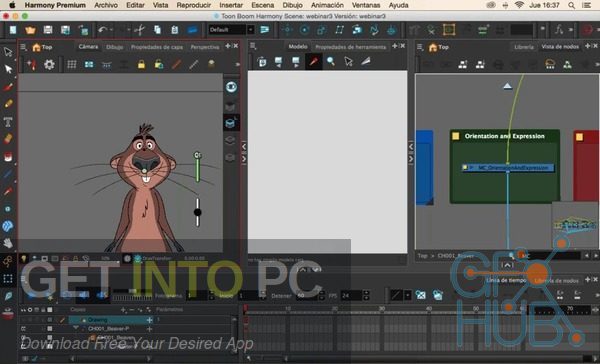
Task: Toggle the yellow closed lock icon
Action: [x=141, y=64]
